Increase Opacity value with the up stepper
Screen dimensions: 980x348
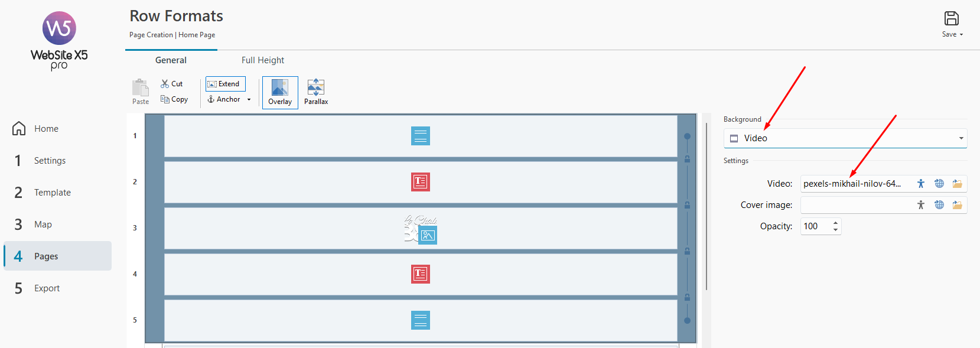pos(835,223)
